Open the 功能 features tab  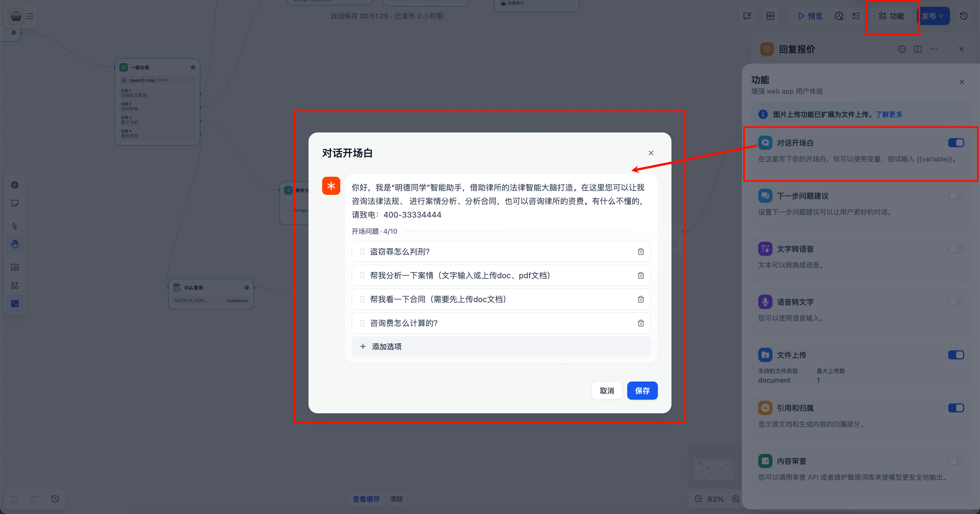point(891,16)
